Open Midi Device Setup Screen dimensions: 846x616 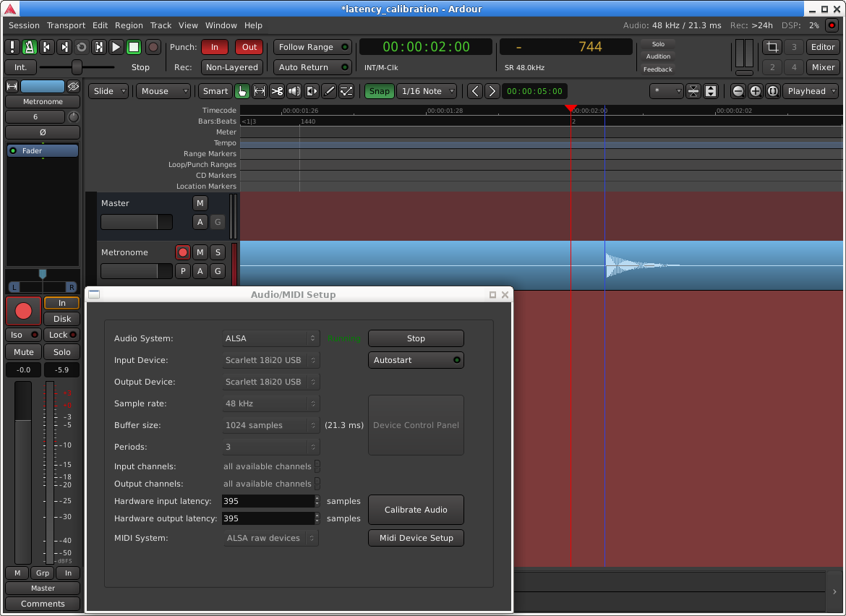click(x=416, y=538)
